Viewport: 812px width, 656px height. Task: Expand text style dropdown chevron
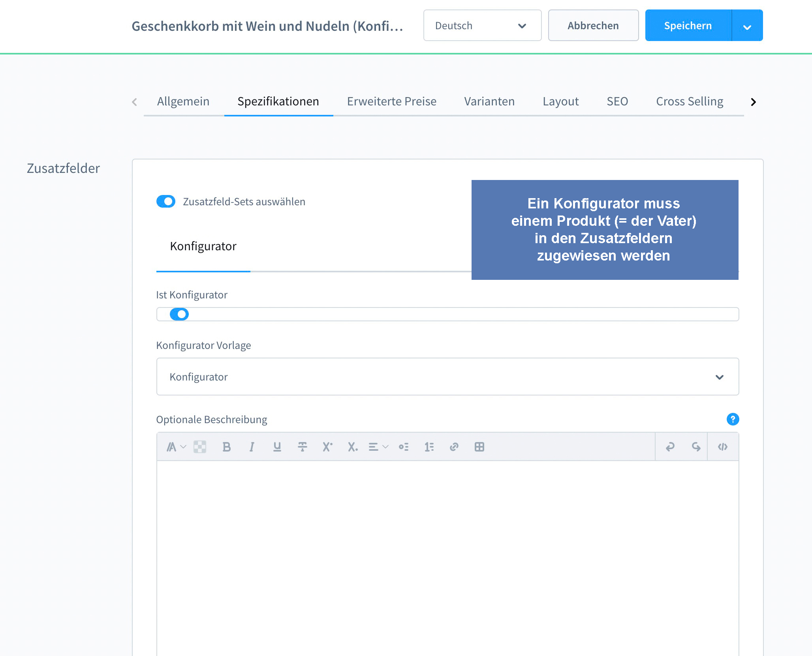point(183,447)
